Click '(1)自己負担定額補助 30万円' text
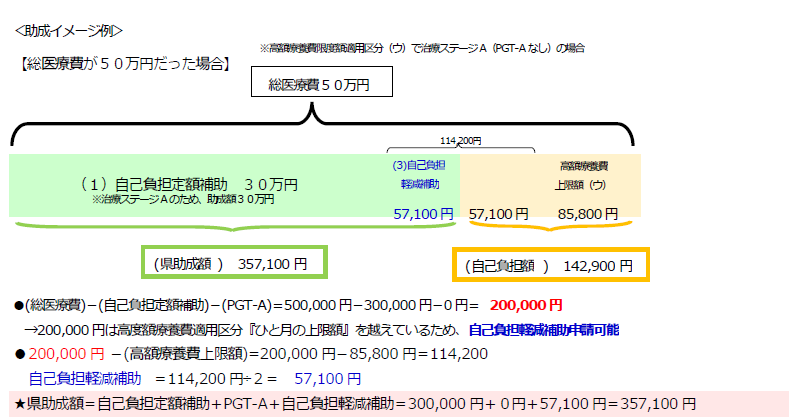The width and height of the screenshot is (808, 420). pos(189,184)
